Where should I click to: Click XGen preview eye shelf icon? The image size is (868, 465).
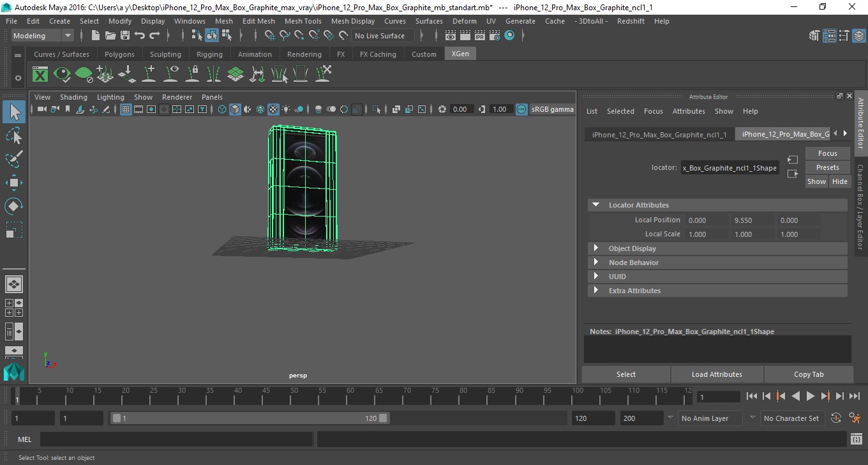coord(62,75)
